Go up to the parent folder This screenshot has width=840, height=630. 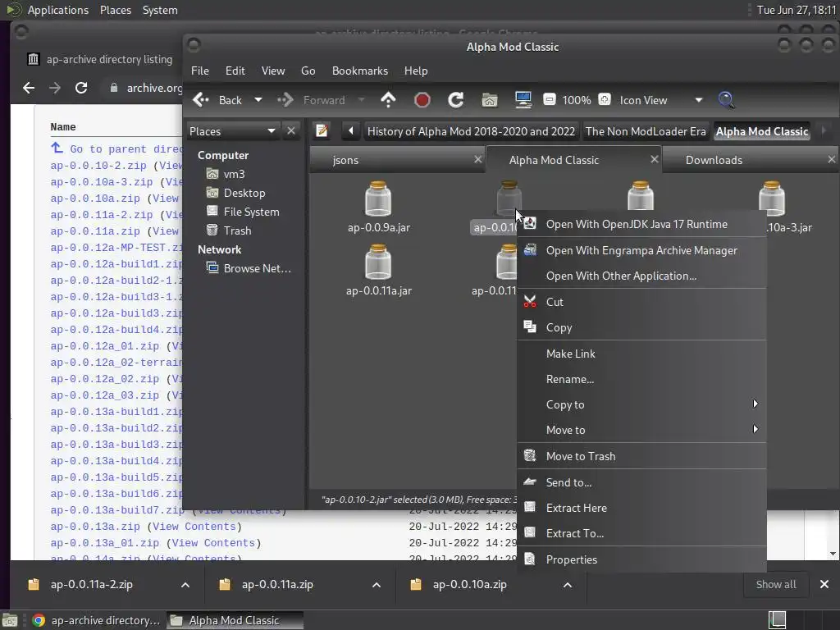[x=388, y=99]
